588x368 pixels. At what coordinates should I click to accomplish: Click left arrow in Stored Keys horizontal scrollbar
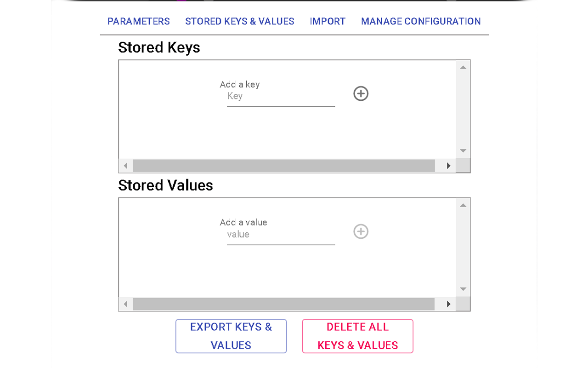click(125, 166)
